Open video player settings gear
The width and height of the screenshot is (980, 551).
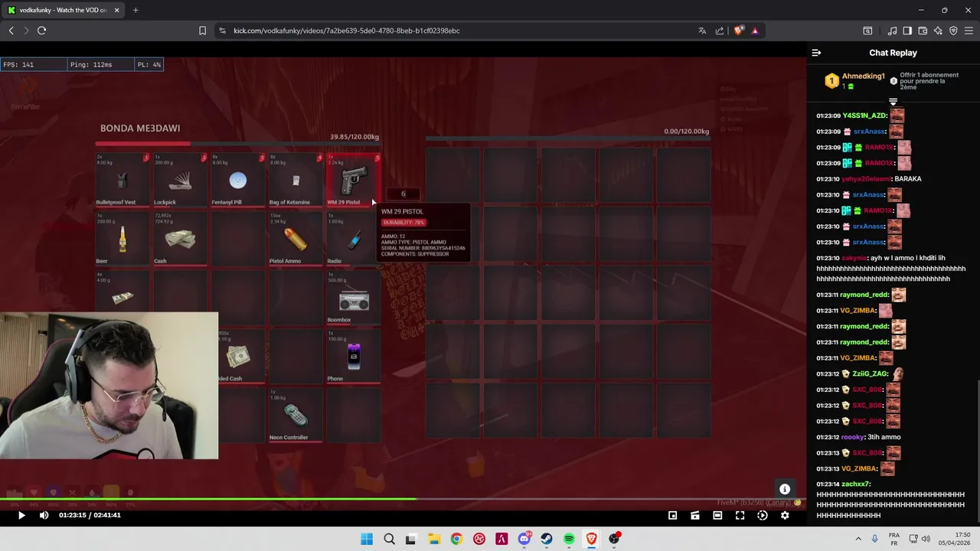[x=785, y=516]
